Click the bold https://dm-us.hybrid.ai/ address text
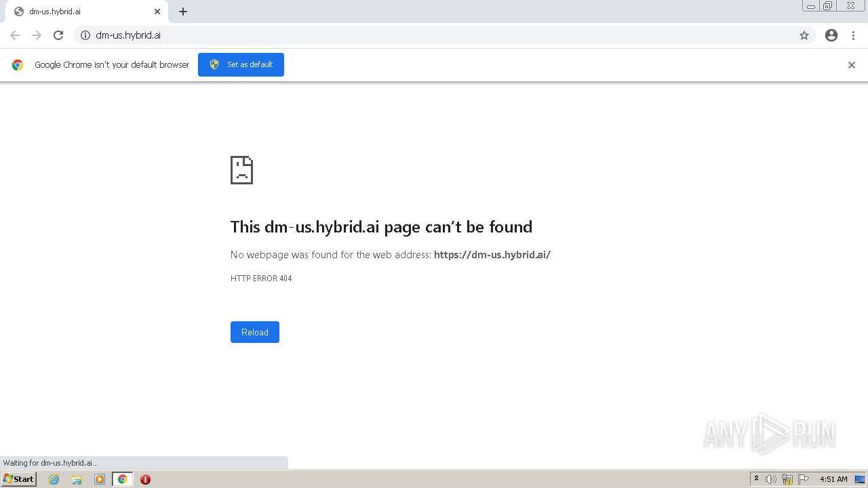Viewport: 868px width, 488px height. coord(492,255)
